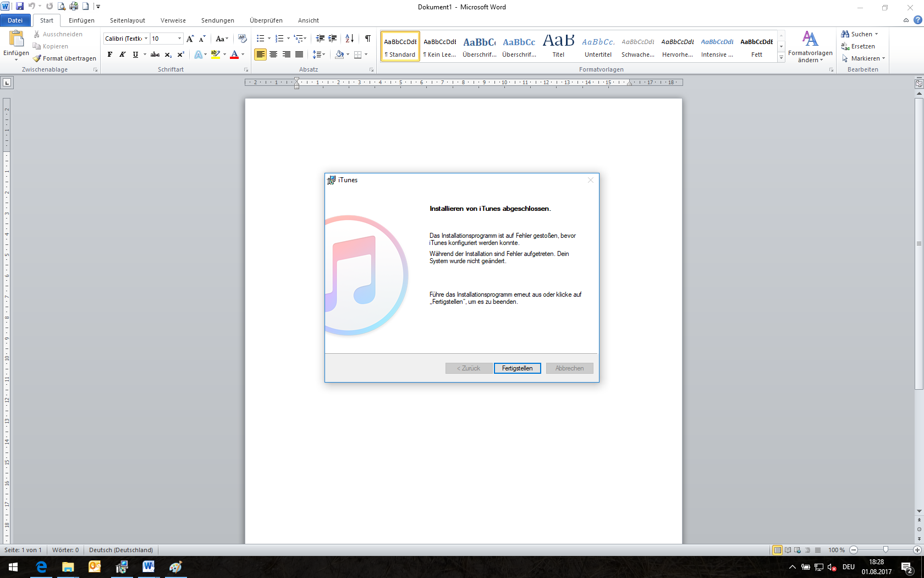Open the font size dropdown
The width and height of the screenshot is (924, 578).
pyautogui.click(x=179, y=39)
